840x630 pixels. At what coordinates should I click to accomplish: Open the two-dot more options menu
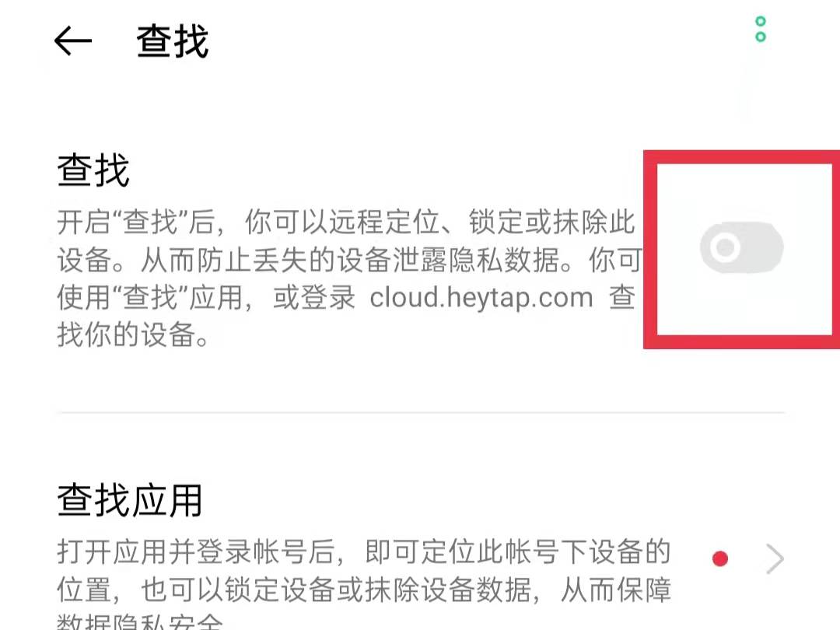point(760,30)
